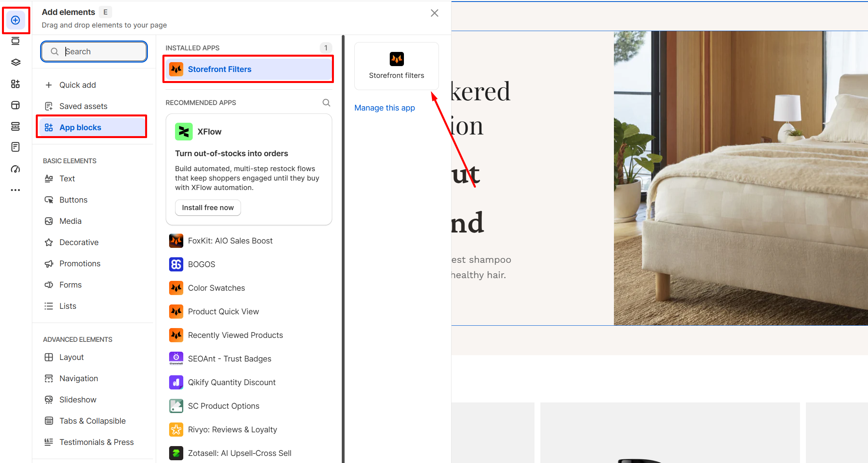The image size is (868, 463).
Task: Focus the Search elements field
Action: point(94,52)
